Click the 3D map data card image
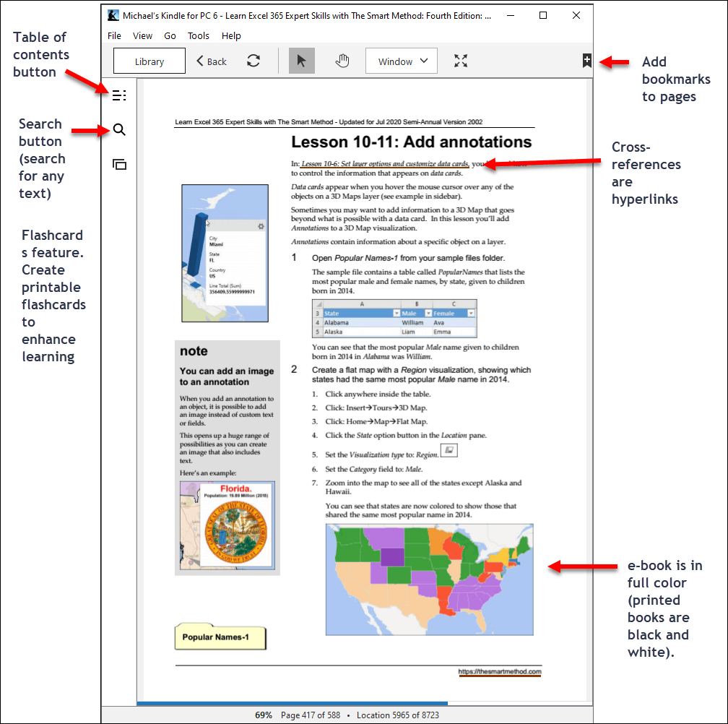 click(225, 253)
